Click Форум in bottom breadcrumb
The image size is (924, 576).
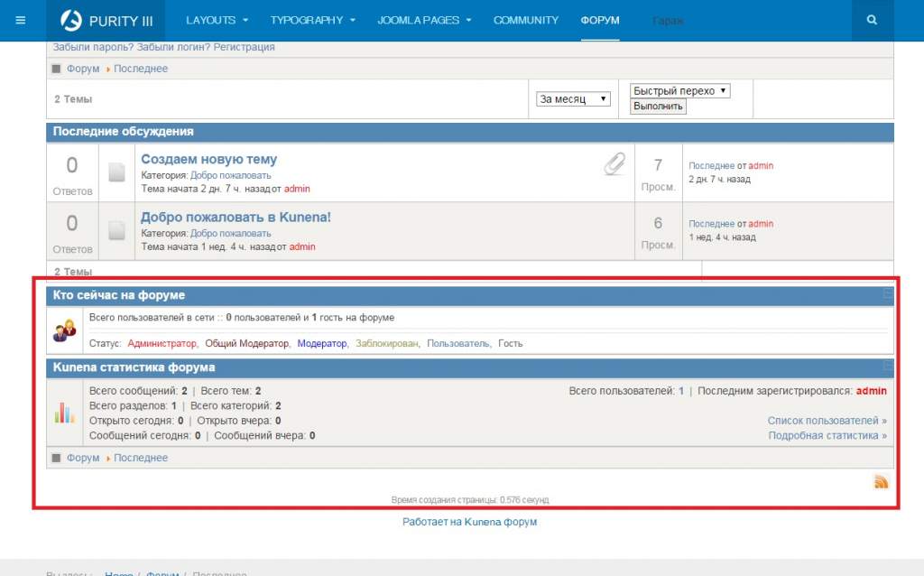click(x=83, y=458)
